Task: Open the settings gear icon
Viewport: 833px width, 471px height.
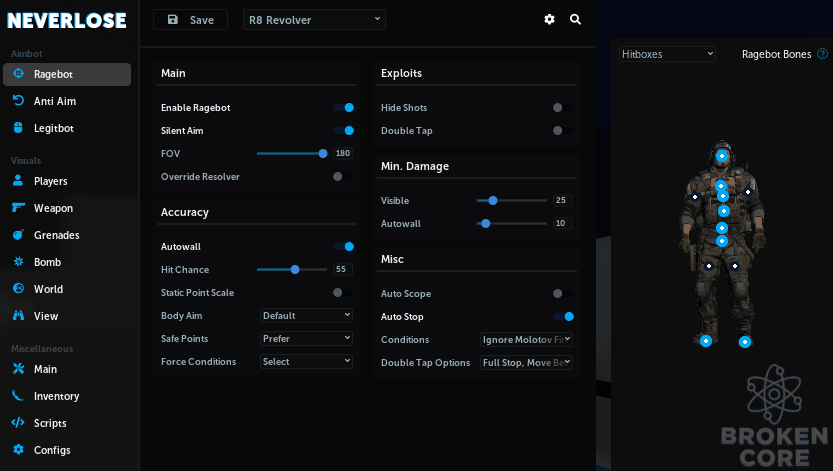Action: point(549,20)
